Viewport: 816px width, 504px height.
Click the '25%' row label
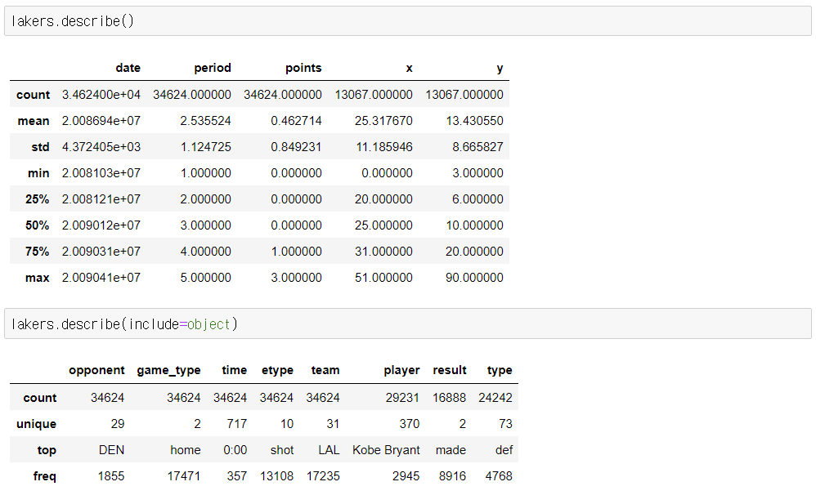[x=37, y=199]
